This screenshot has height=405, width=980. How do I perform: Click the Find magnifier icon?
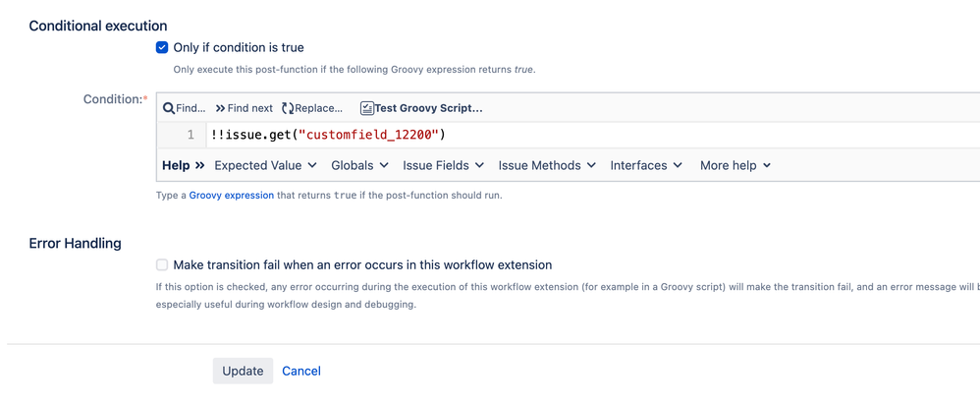169,108
